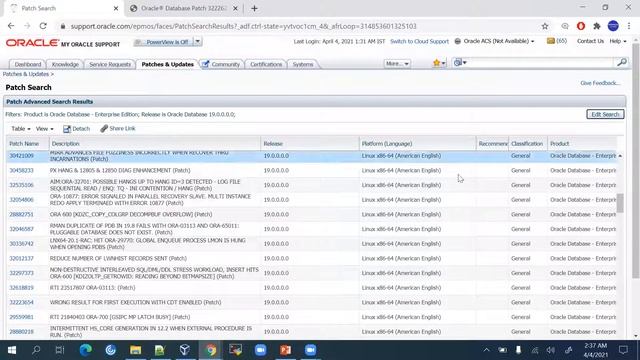Open the Table menu dropdown
This screenshot has width=640, height=360.
point(20,129)
